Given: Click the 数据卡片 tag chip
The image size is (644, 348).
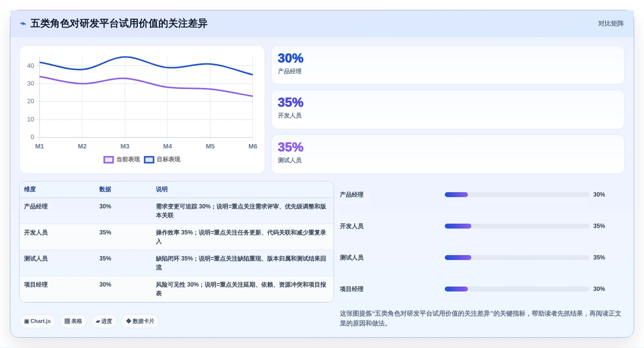Looking at the screenshot, I should 140,321.
